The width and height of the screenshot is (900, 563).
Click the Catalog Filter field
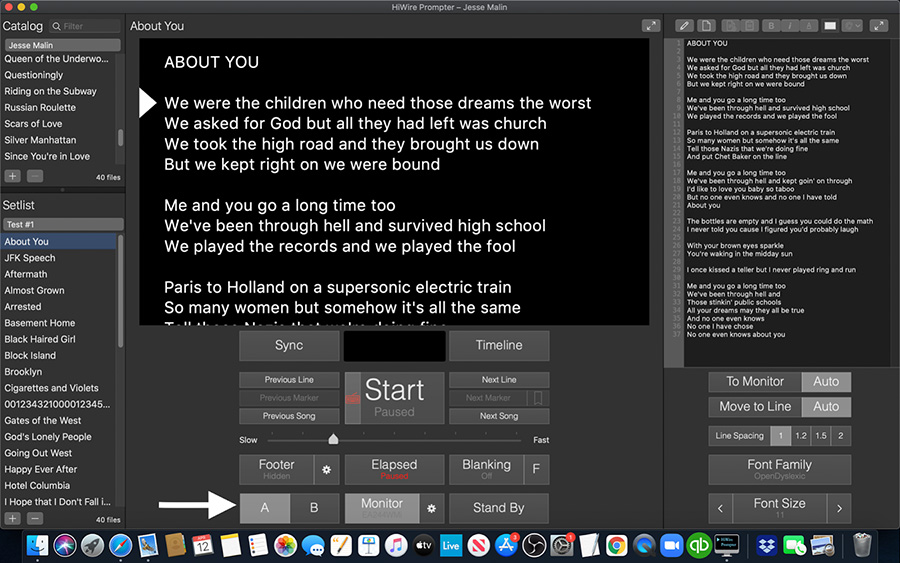(x=85, y=26)
